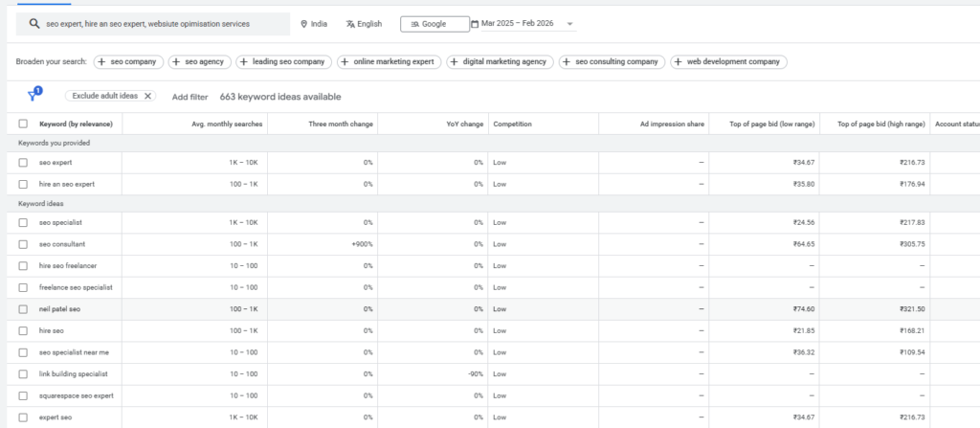Add the leading seo company chip
The image size is (980, 428).
click(x=283, y=62)
